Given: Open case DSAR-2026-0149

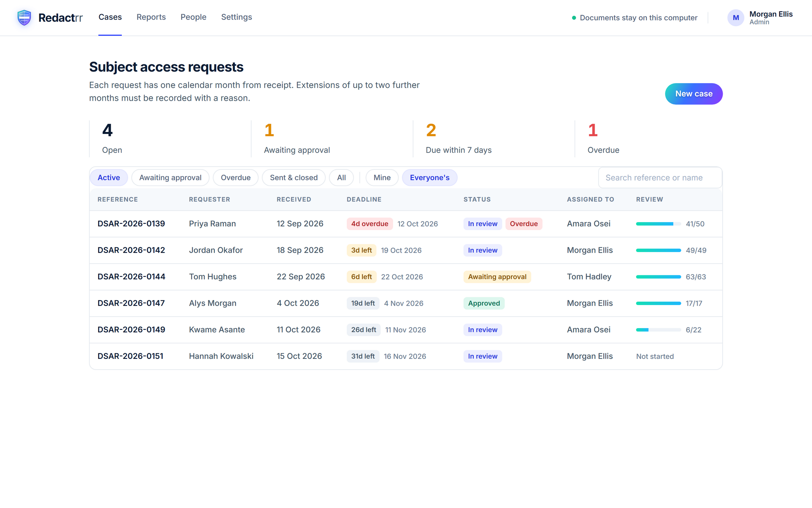Looking at the screenshot, I should click(131, 329).
